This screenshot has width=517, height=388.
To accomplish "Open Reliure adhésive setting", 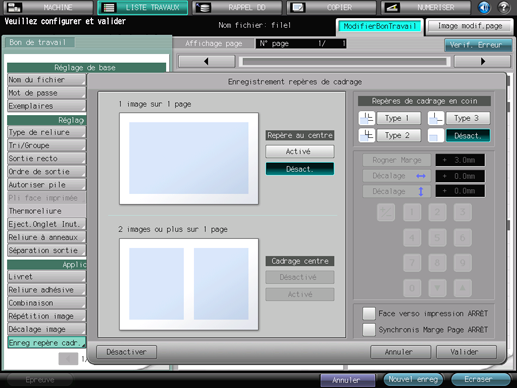I will tap(47, 290).
